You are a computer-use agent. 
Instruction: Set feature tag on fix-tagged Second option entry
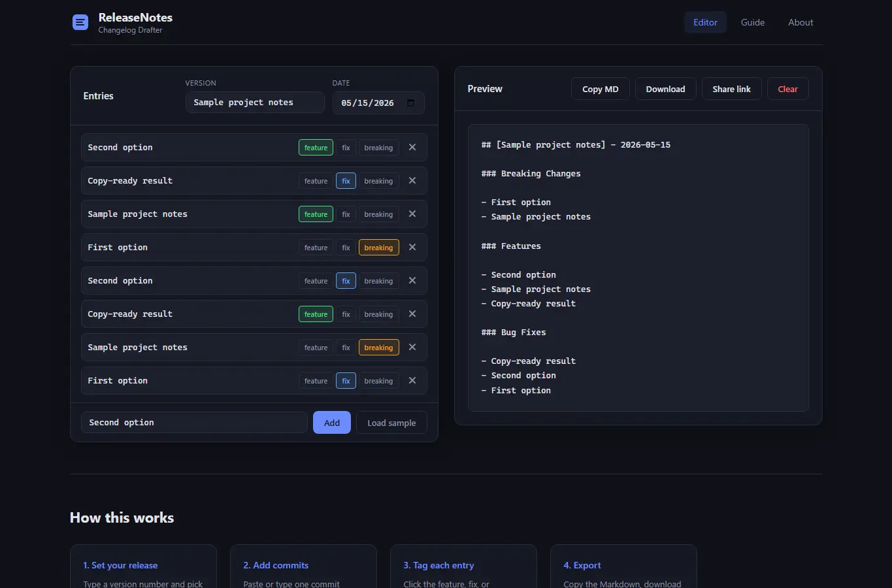316,281
